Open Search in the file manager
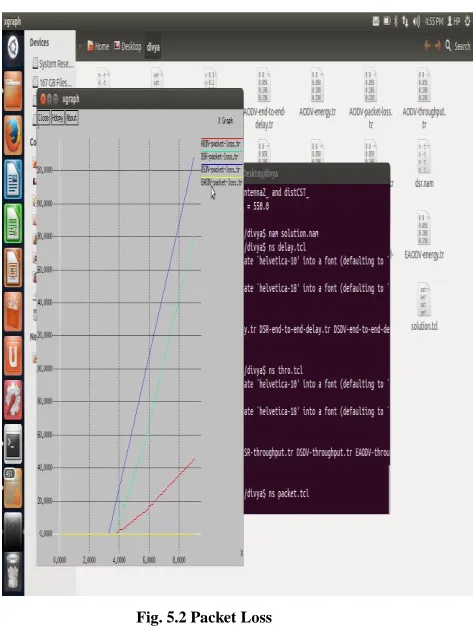Image resolution: width=474 pixels, height=626 pixels. [458, 46]
